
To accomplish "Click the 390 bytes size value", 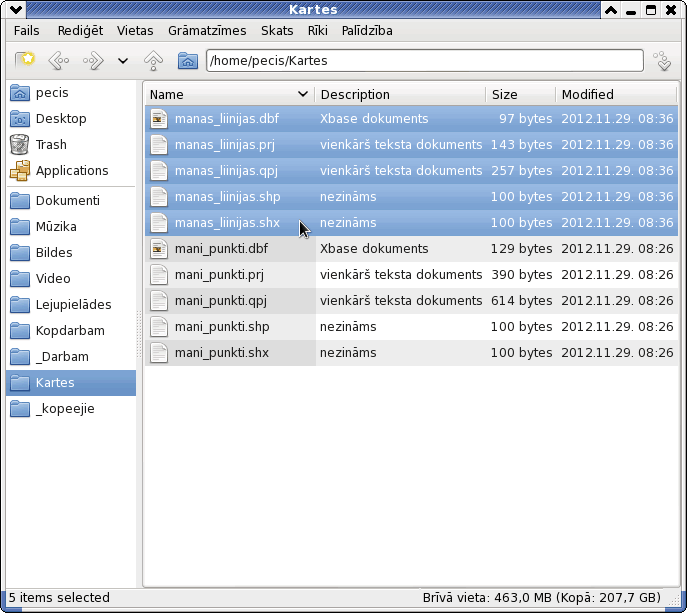I will [521, 275].
